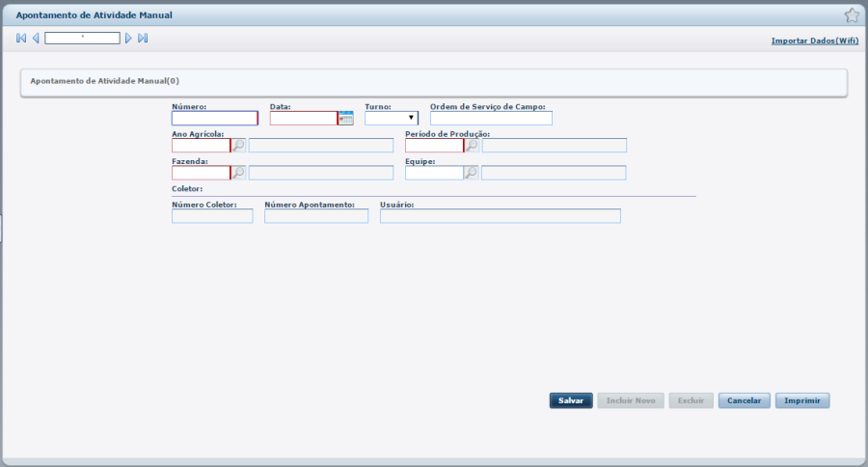
Task: Click the window title Apontamento de Atividade Manual
Action: click(95, 15)
